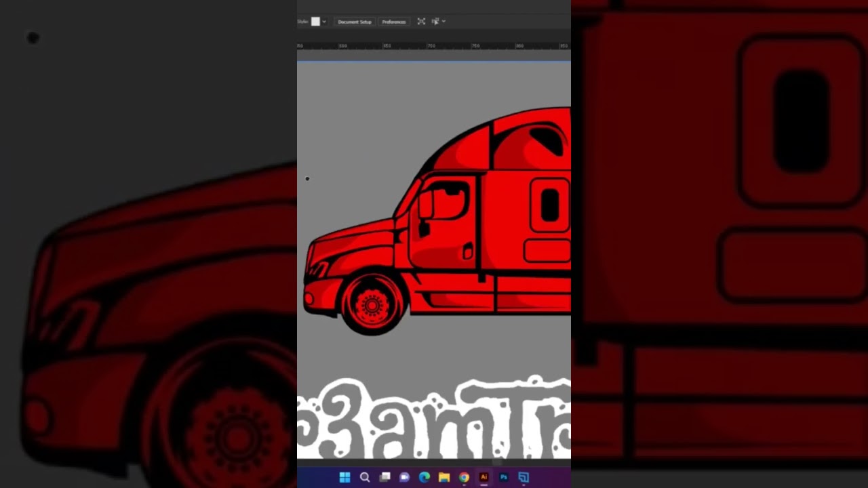The width and height of the screenshot is (868, 488).
Task: Click the align to pixel grid icon
Action: point(421,22)
